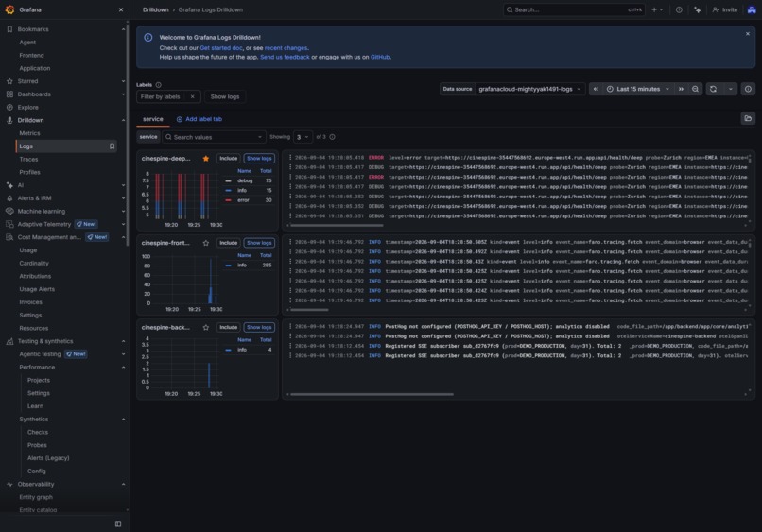Click the info icon next to 'of 3'
The image size is (762, 532).
click(333, 137)
